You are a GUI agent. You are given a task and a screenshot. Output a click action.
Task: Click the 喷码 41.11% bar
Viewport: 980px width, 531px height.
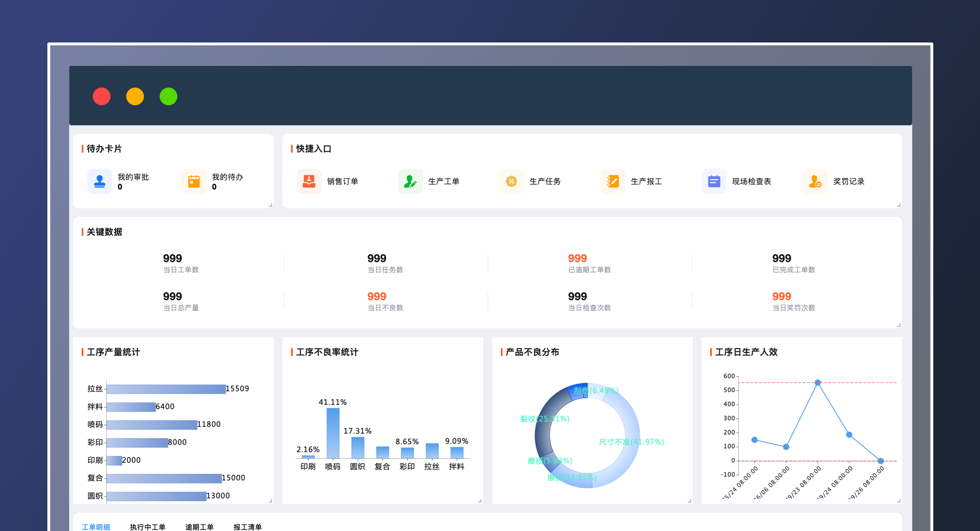point(333,433)
